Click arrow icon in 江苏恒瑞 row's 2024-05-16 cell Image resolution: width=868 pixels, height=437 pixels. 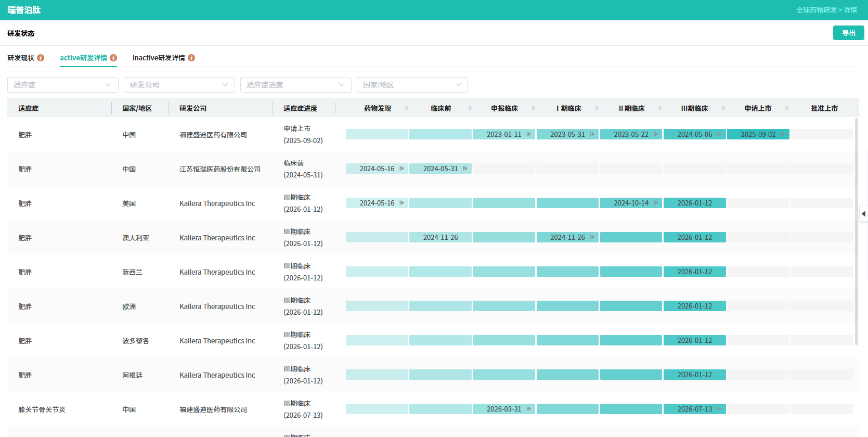click(x=402, y=169)
